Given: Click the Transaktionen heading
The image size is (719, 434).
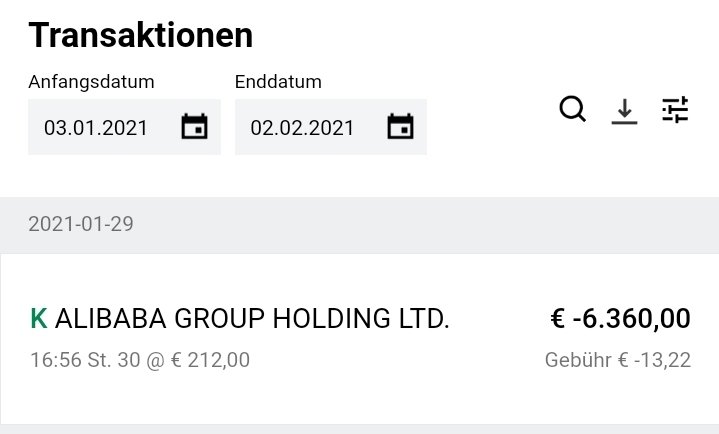Looking at the screenshot, I should (x=140, y=36).
